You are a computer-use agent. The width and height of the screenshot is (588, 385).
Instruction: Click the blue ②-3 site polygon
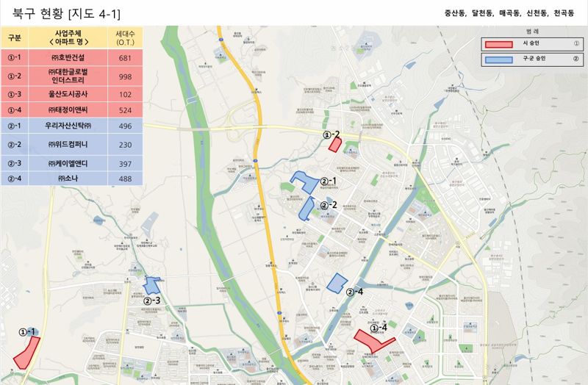pos(153,285)
